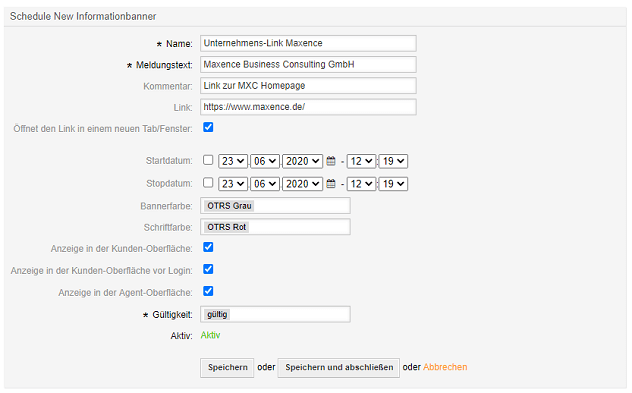Click 'Speichern und abschließen' button

(339, 368)
